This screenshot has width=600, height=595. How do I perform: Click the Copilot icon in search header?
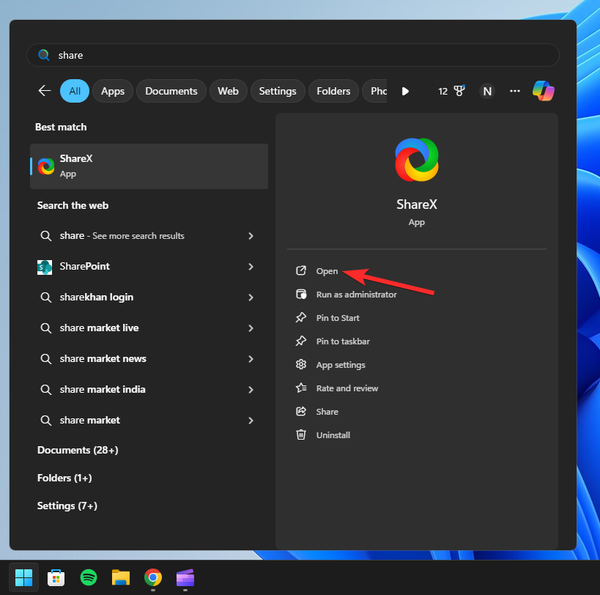(543, 91)
